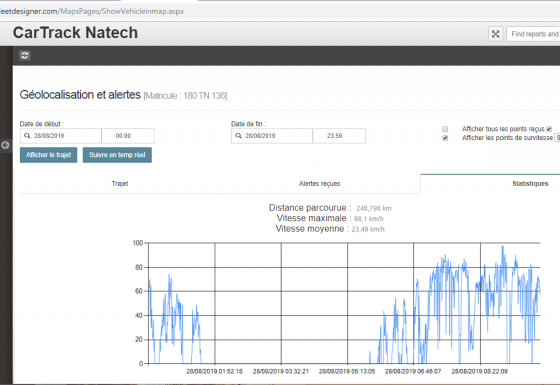Click Vitesse moyenne value 23,49 km/h
Screen dimensions: 560x385
(368, 230)
